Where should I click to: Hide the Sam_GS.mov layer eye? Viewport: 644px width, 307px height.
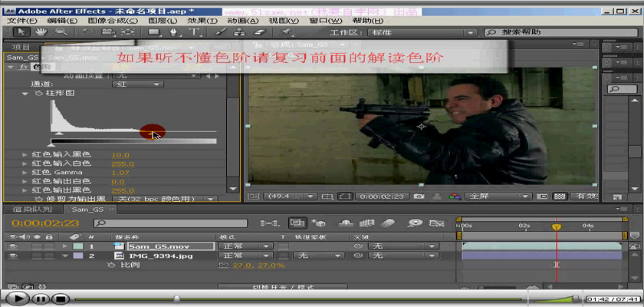(12, 246)
